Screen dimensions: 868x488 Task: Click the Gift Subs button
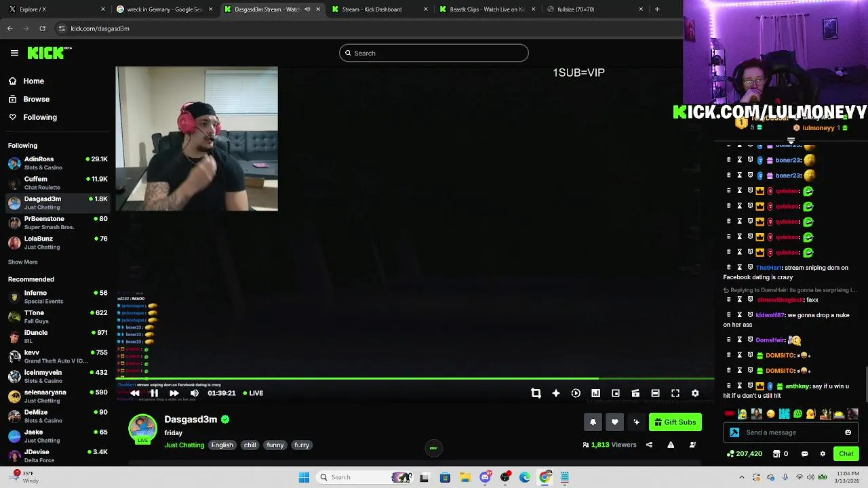point(675,422)
